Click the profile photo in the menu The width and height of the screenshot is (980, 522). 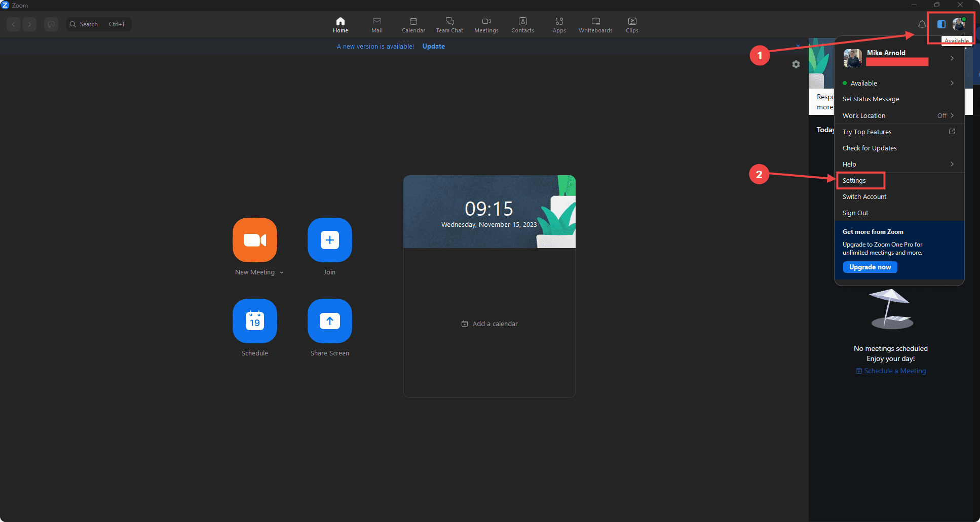(853, 58)
